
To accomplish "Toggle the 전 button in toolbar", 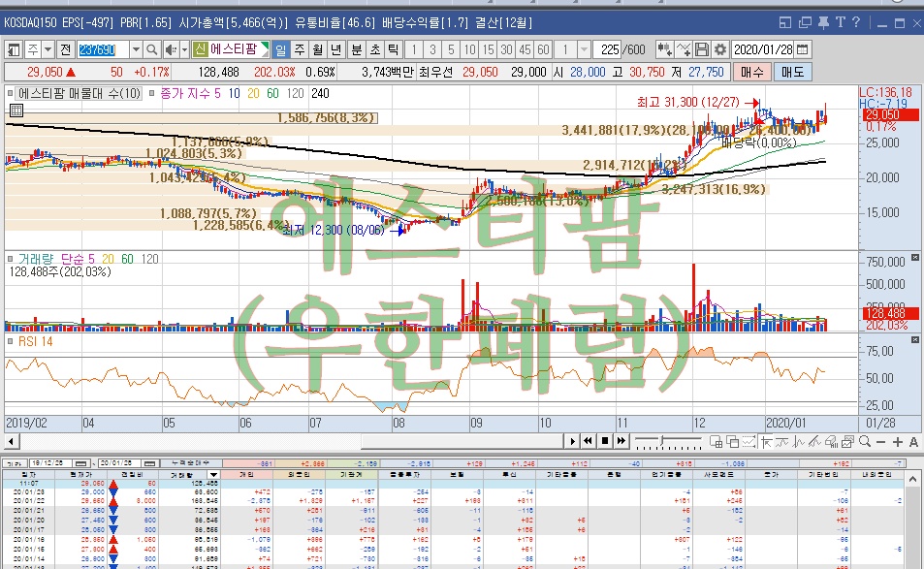I will (x=65, y=49).
